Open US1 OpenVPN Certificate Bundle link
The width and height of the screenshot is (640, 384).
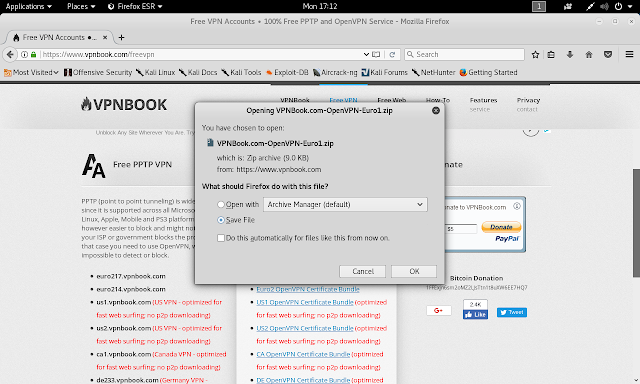pyautogui.click(x=304, y=302)
